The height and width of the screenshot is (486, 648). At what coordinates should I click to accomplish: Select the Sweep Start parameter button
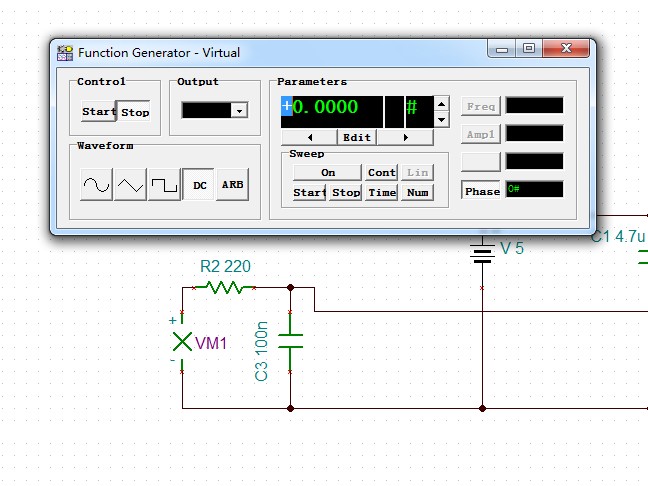(310, 193)
